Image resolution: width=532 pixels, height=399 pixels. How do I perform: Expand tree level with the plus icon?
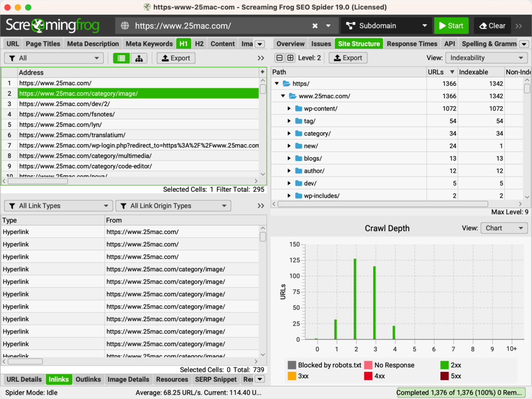tap(290, 58)
